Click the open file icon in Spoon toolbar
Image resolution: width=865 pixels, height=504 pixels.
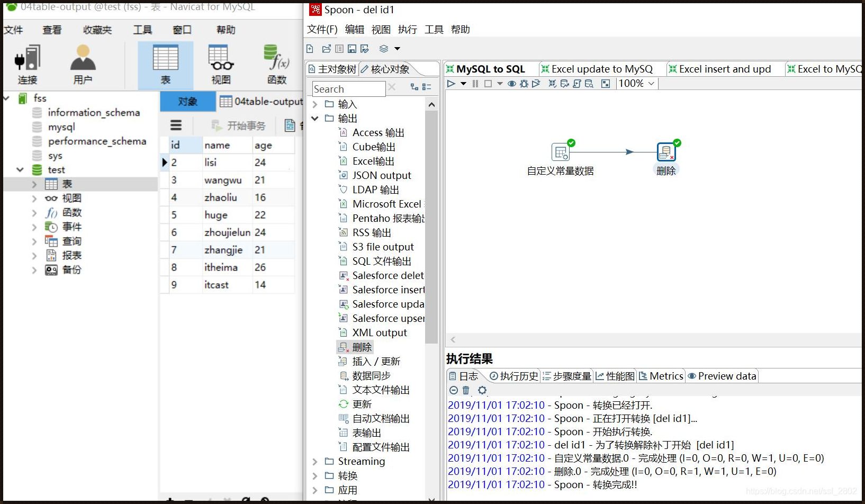[326, 49]
